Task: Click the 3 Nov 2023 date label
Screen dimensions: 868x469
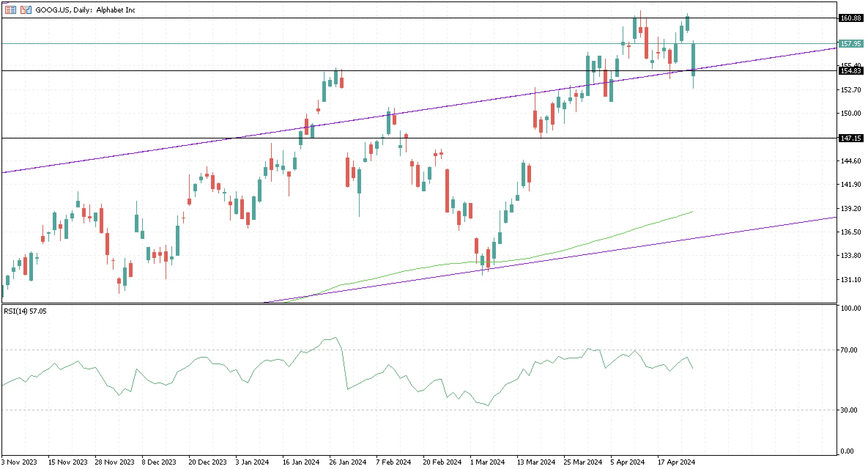Action: tap(19, 462)
